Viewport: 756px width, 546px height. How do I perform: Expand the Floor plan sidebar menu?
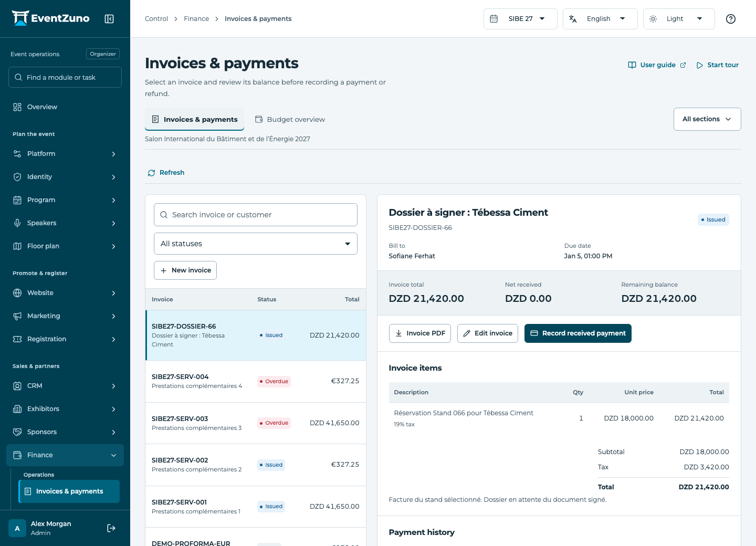pyautogui.click(x=65, y=246)
